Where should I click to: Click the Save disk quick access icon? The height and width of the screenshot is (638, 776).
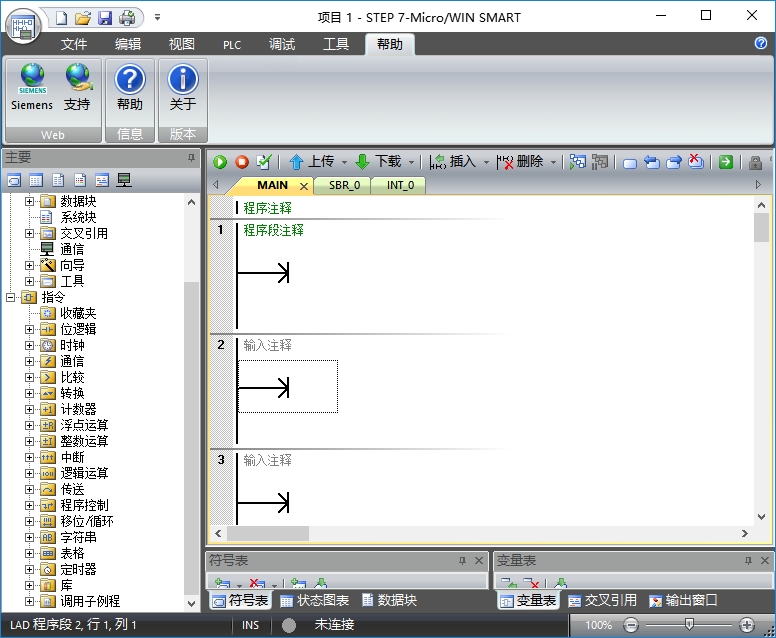(x=105, y=18)
